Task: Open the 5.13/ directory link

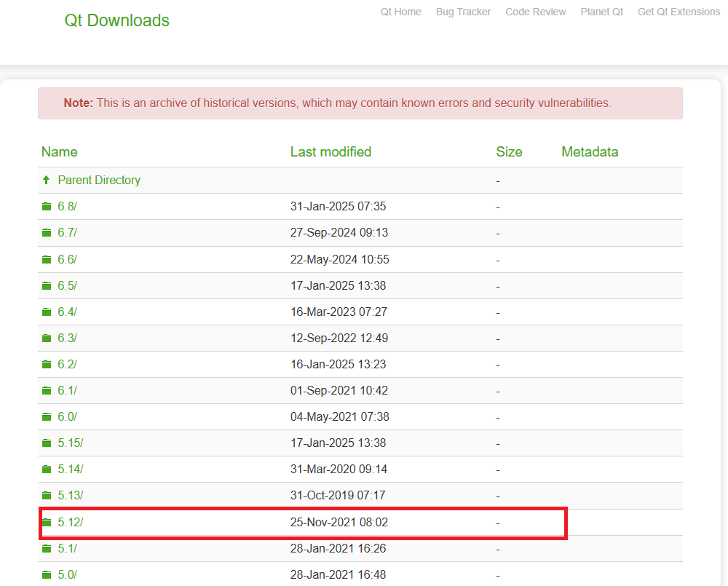Action: pyautogui.click(x=71, y=496)
